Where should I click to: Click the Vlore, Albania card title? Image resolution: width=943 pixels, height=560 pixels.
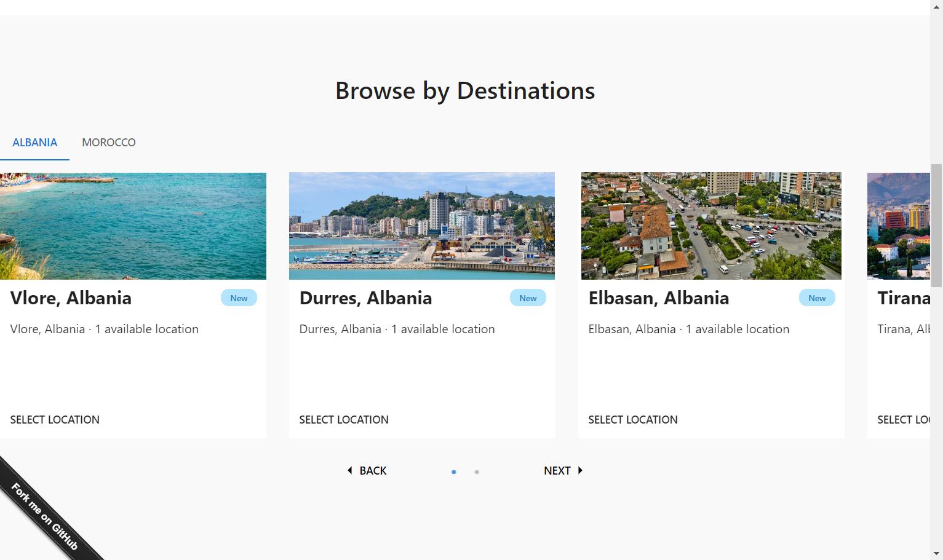tap(71, 298)
